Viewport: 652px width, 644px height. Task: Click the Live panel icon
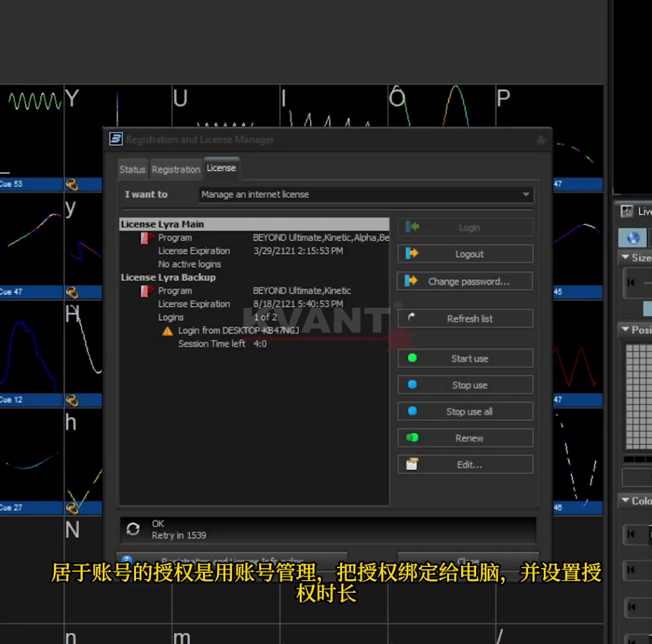(x=627, y=211)
